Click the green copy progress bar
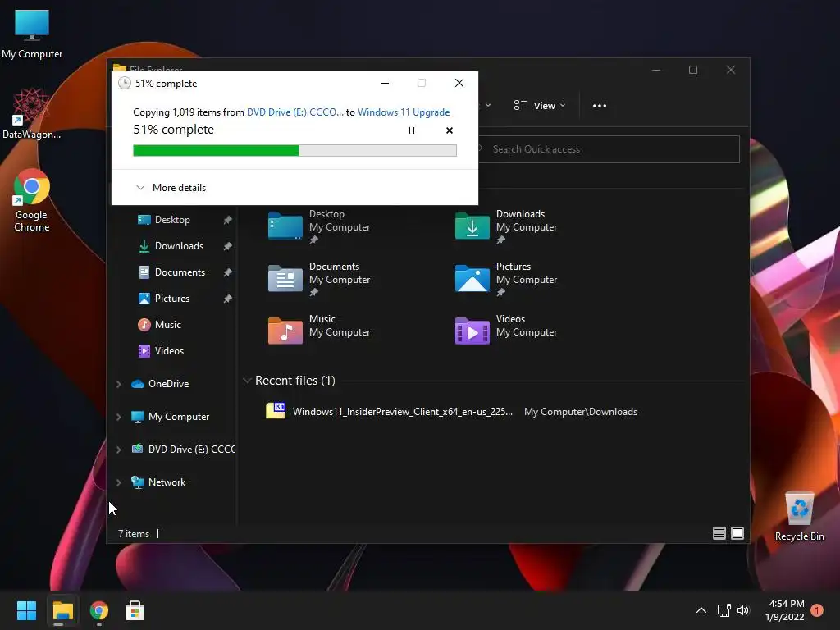The image size is (840, 630). pos(294,151)
